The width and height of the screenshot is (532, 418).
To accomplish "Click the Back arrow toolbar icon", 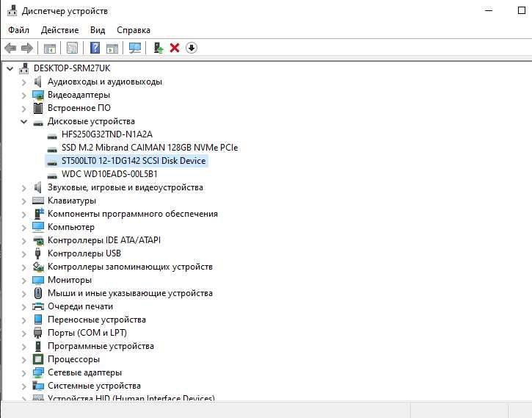I will (10, 48).
